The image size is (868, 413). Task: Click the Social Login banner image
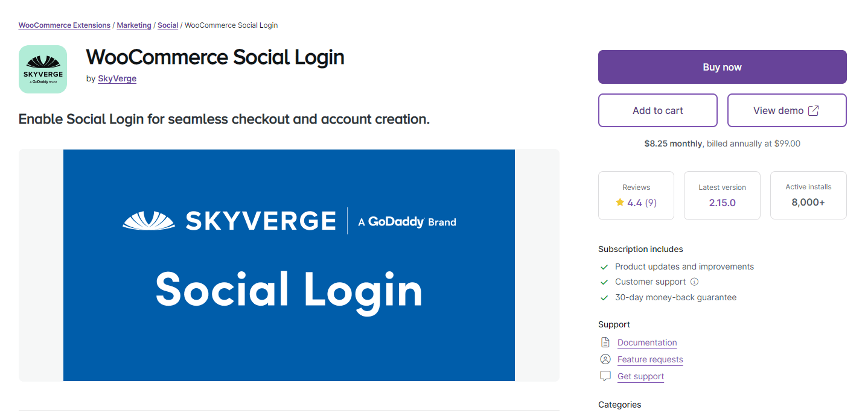coord(289,265)
